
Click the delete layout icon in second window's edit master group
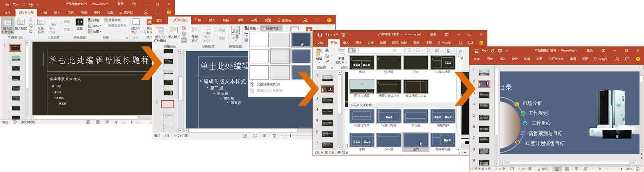point(184,28)
